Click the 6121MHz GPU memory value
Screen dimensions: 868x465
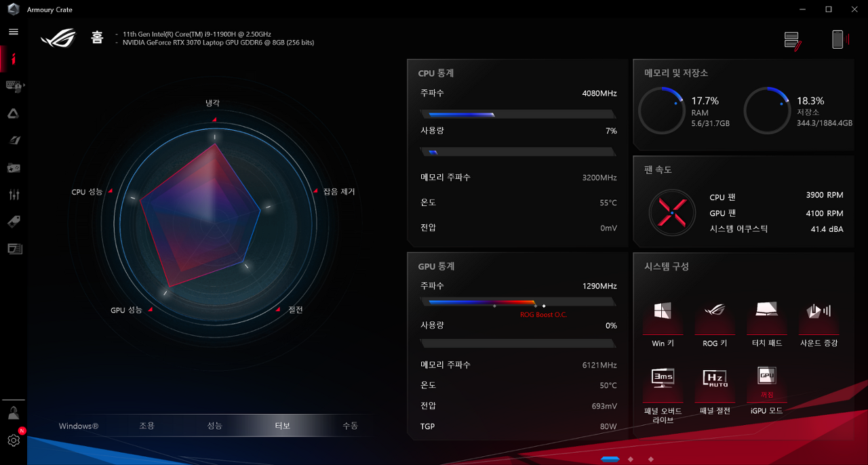pos(599,365)
